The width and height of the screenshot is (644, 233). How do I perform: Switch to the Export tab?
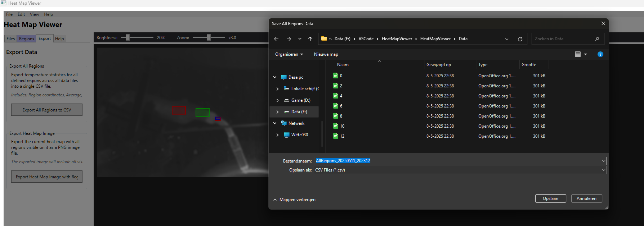[x=45, y=38]
